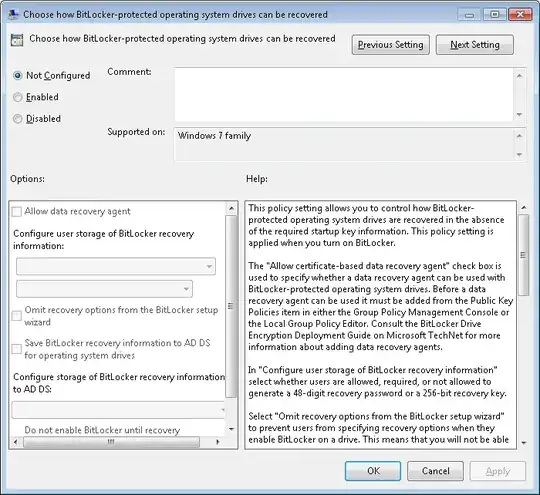Click the Options pane scroll right arrow

point(217,442)
